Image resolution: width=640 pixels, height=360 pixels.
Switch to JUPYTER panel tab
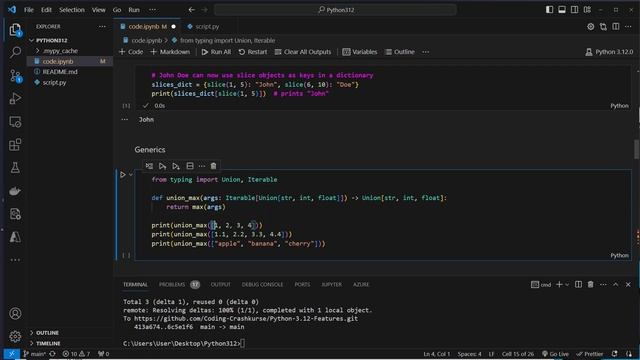[x=331, y=284]
